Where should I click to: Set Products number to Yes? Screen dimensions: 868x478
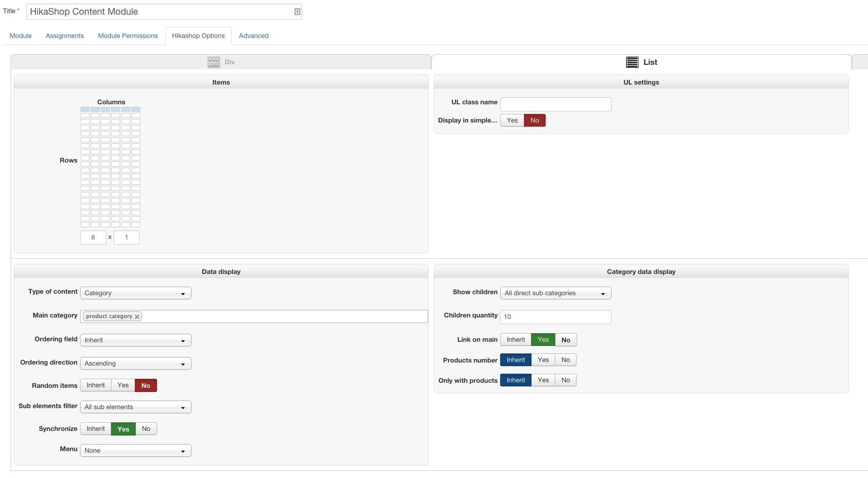coord(543,360)
